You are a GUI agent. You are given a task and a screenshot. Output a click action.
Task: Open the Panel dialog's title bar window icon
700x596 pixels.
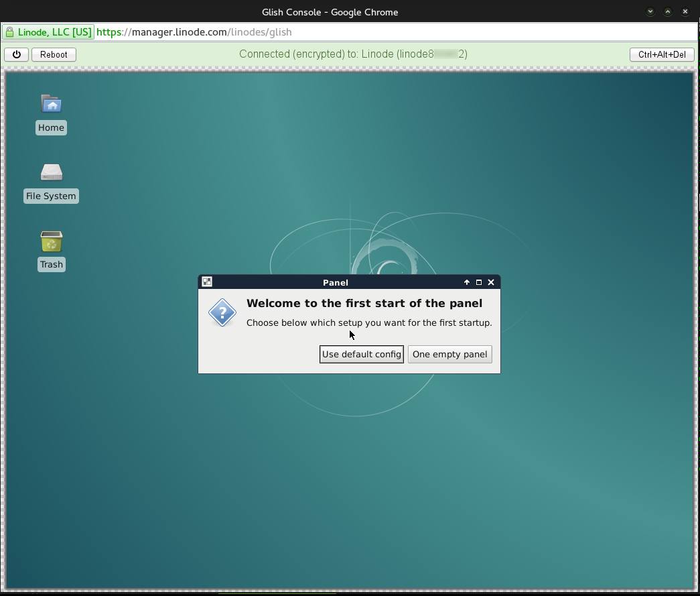tap(207, 282)
